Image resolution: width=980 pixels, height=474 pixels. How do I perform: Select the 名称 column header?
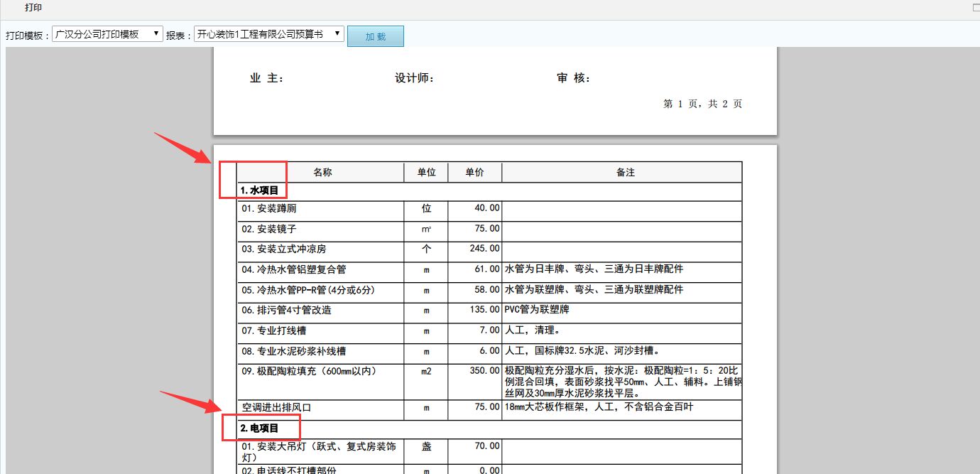(x=324, y=171)
